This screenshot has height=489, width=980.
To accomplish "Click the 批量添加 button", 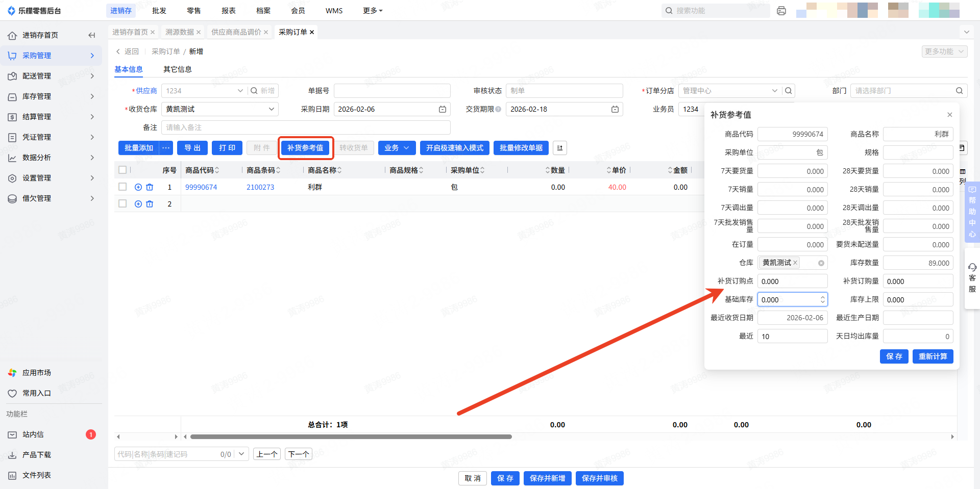I will (139, 148).
